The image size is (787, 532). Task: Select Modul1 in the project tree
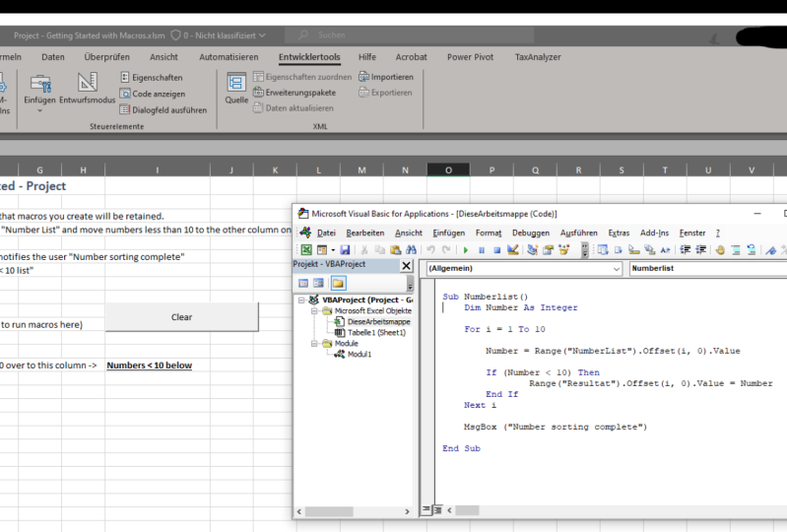pyautogui.click(x=354, y=355)
